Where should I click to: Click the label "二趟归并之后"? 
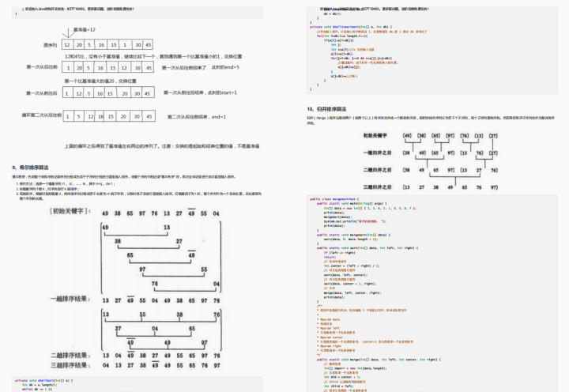[x=378, y=170]
